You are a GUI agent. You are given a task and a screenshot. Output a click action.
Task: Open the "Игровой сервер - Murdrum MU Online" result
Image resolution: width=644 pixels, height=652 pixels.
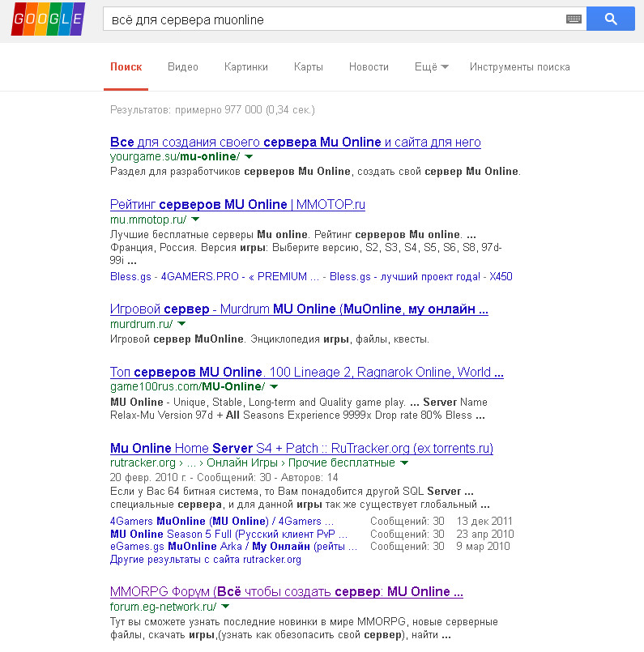299,309
